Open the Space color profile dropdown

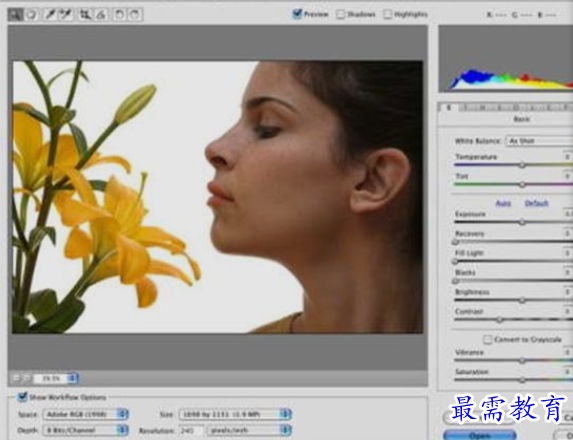[86, 414]
